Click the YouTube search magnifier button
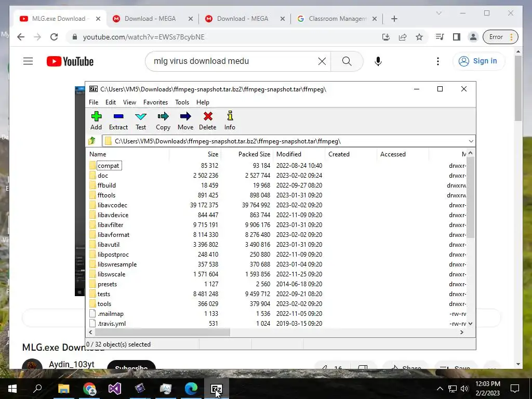This screenshot has width=532, height=399. click(x=347, y=61)
